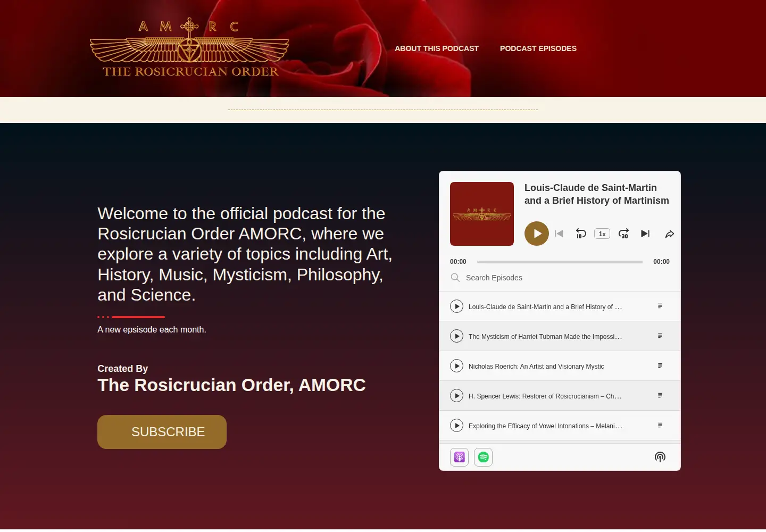Select the Nicholas Roerich episode title

coord(536,367)
